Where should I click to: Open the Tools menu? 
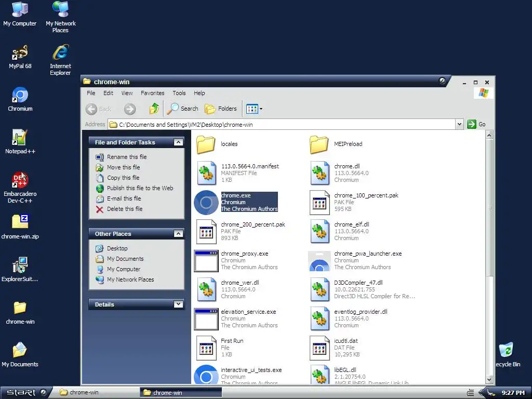coord(179,93)
